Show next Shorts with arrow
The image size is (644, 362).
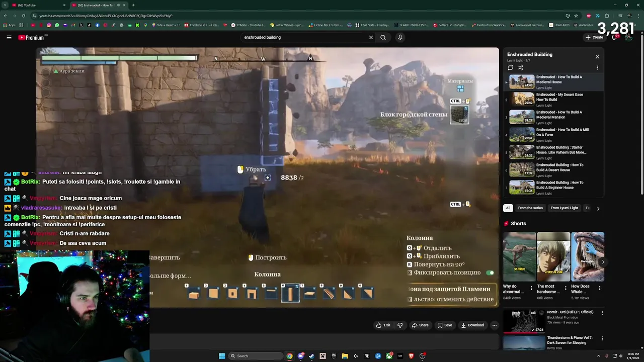(603, 261)
